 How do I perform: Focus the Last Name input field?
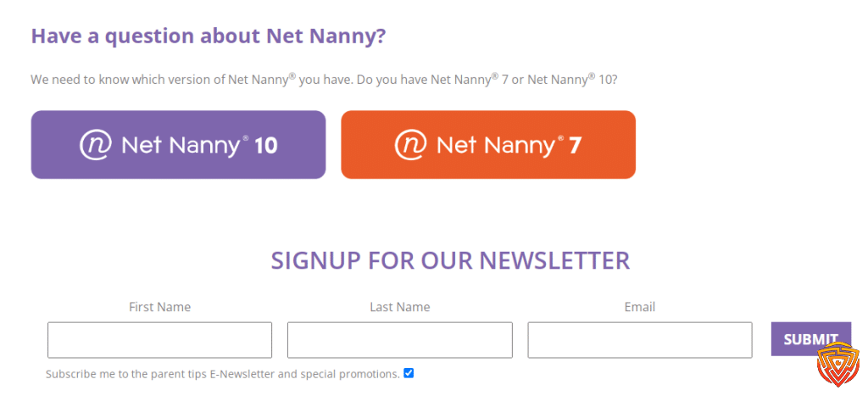coord(400,340)
